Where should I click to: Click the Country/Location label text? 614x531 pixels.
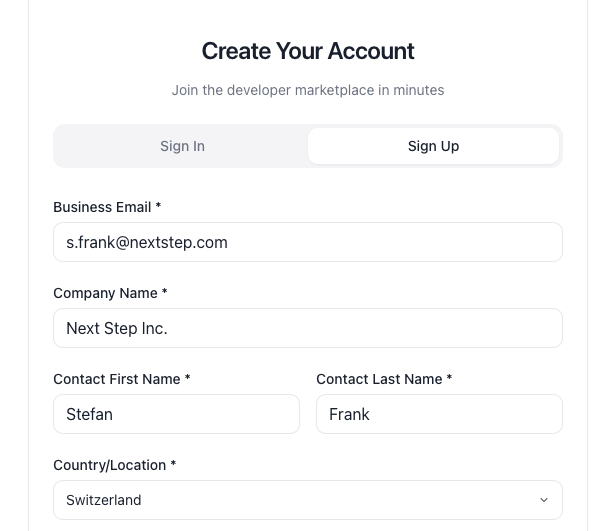(109, 465)
